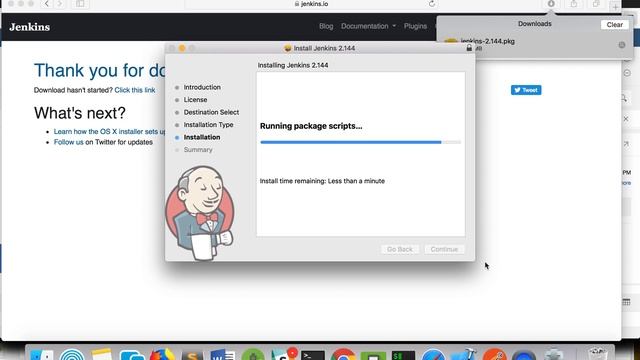Viewport: 640px width, 360px height.
Task: Click the Jenkins logo in the site header
Action: [29, 27]
